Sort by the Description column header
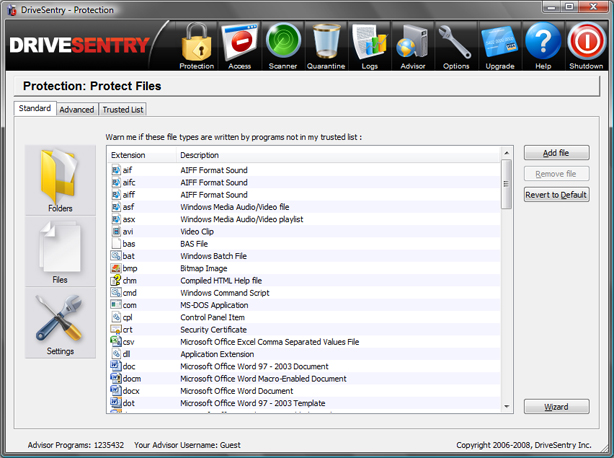 click(338, 155)
